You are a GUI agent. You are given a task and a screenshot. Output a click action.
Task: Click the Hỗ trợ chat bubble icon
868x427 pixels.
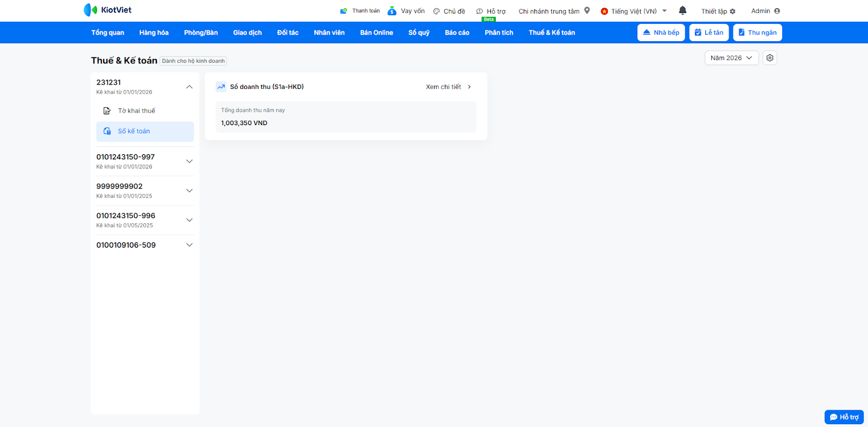tap(480, 11)
